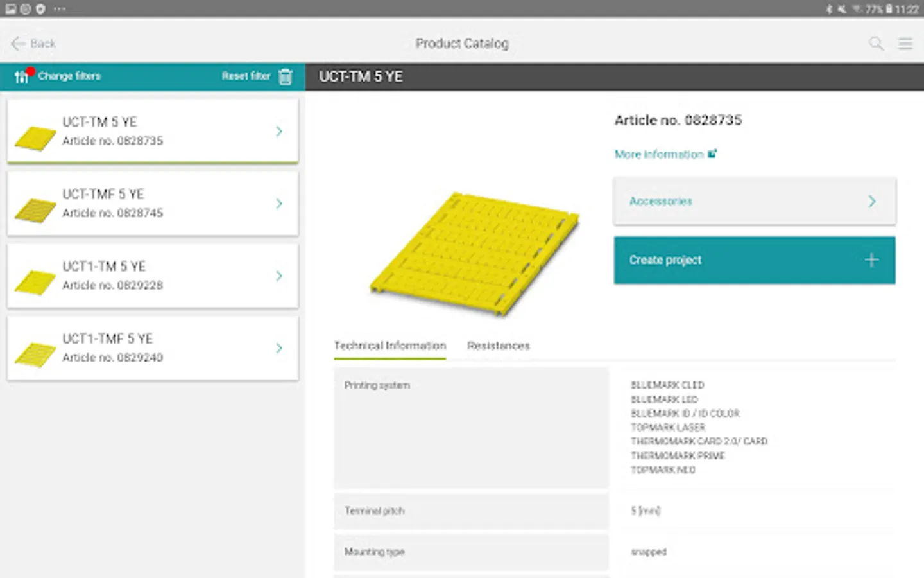Open the external link icon beside More information
The height and width of the screenshot is (578, 924).
[x=712, y=154]
